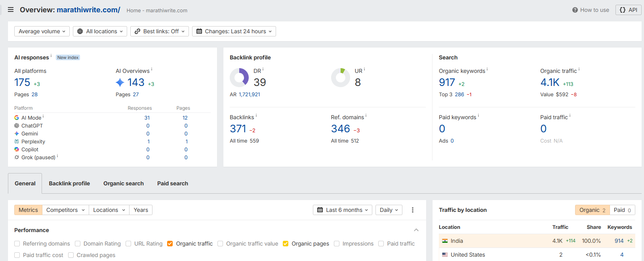Enable the Referring domains checkbox
Viewport: 644px width, 261px height.
17,244
